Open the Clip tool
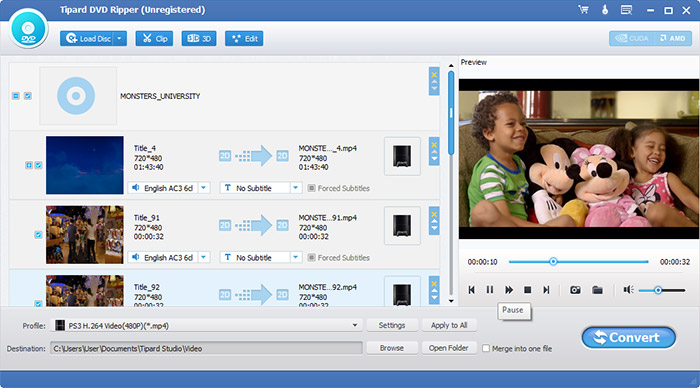The width and height of the screenshot is (700, 388). click(x=154, y=39)
